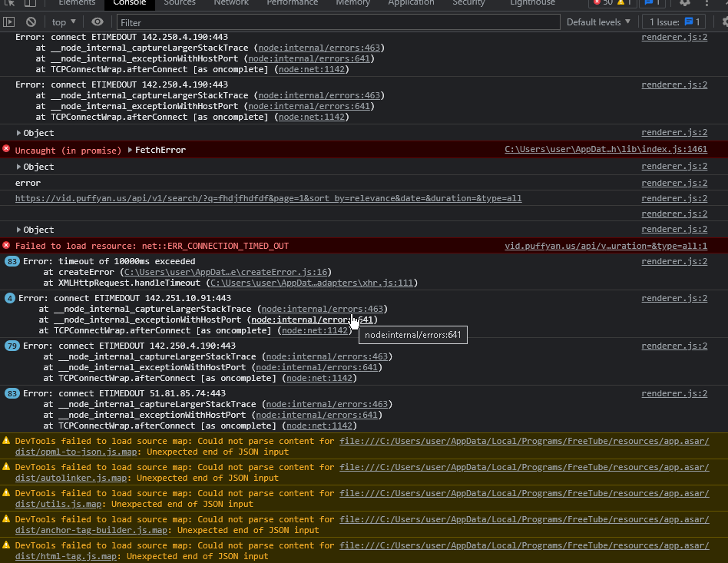Open the console settings gear beside Issues
728x563 pixels.
pyautogui.click(x=725, y=22)
